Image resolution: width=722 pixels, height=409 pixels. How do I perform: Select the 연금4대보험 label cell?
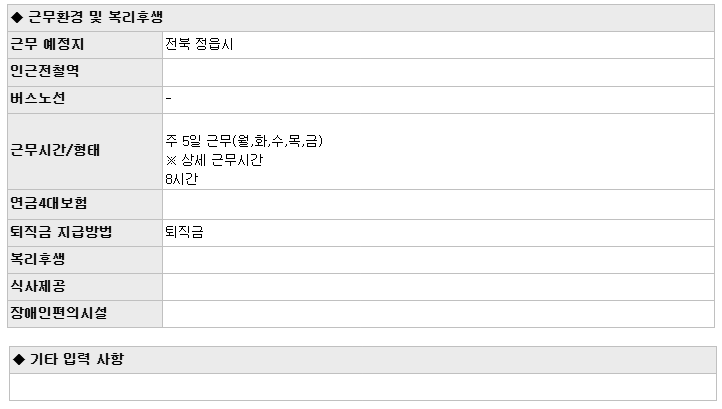coord(85,204)
